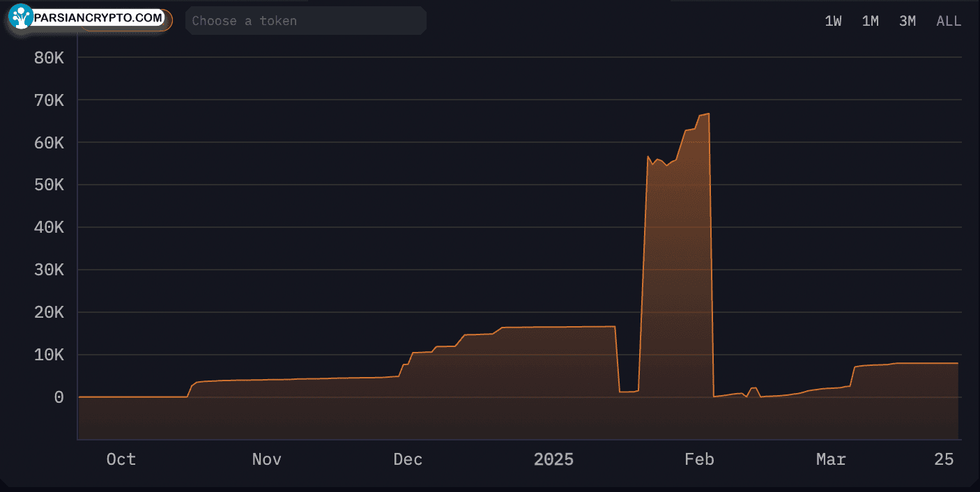The height and width of the screenshot is (492, 980).
Task: Click the Dec x-axis label
Action: point(408,459)
